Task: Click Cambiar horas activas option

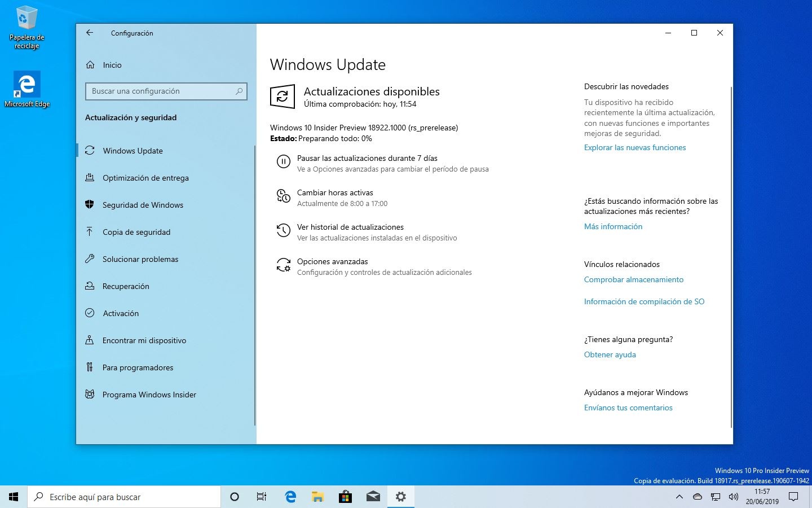Action: [x=335, y=192]
